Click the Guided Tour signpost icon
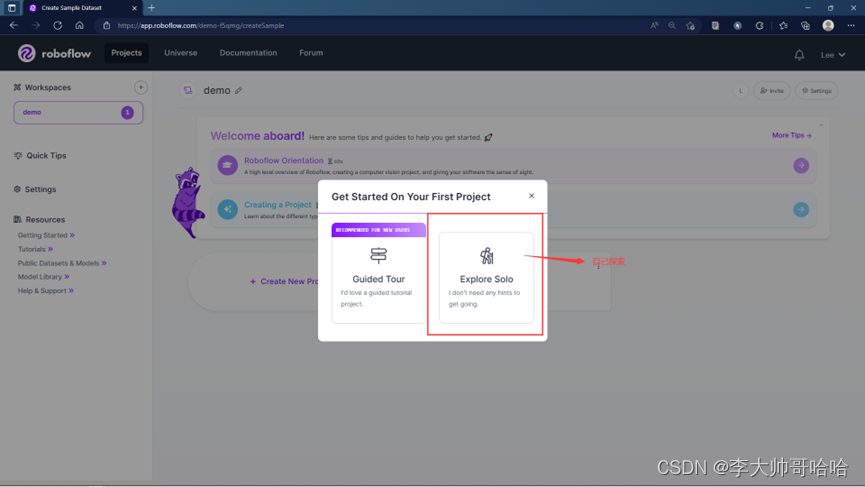 pos(378,255)
